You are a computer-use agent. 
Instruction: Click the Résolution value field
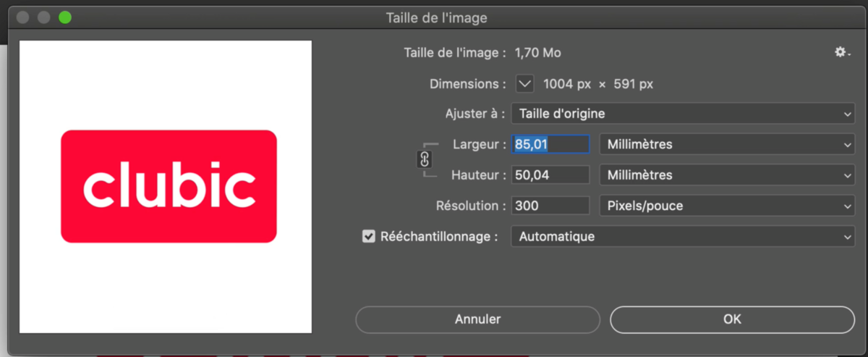[550, 206]
